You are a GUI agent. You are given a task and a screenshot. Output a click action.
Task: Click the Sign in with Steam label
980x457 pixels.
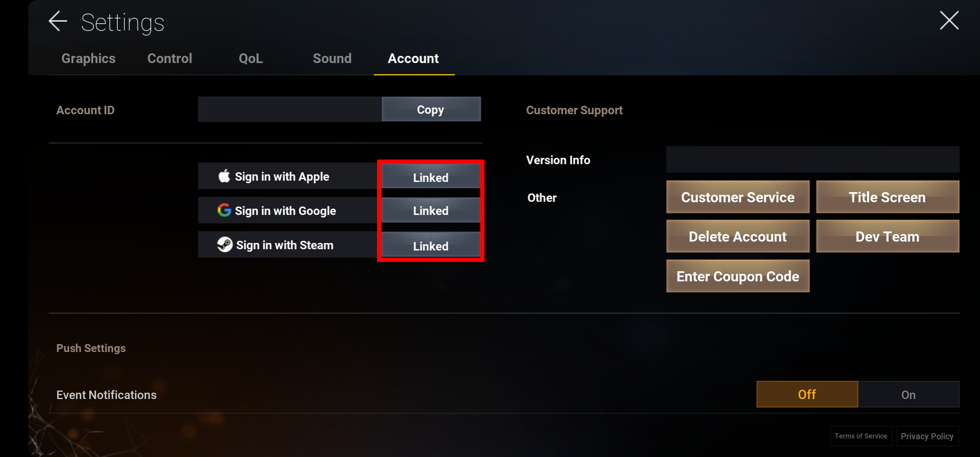[x=285, y=245]
